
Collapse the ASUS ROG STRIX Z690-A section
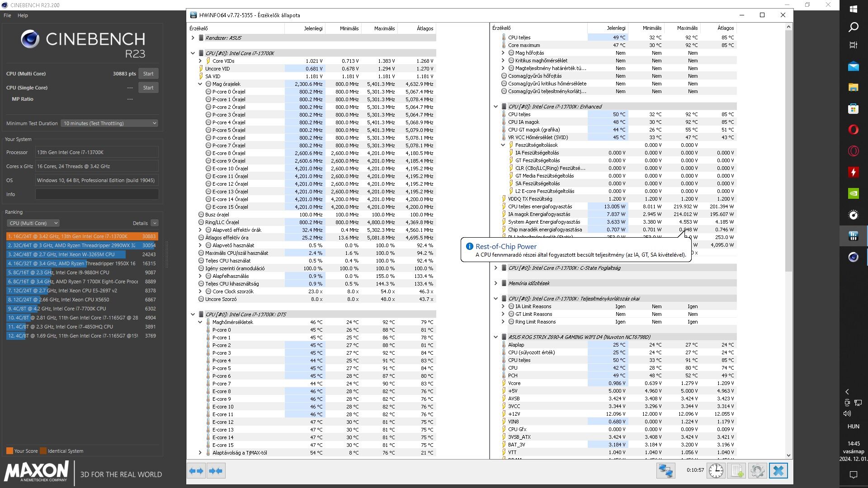point(495,337)
